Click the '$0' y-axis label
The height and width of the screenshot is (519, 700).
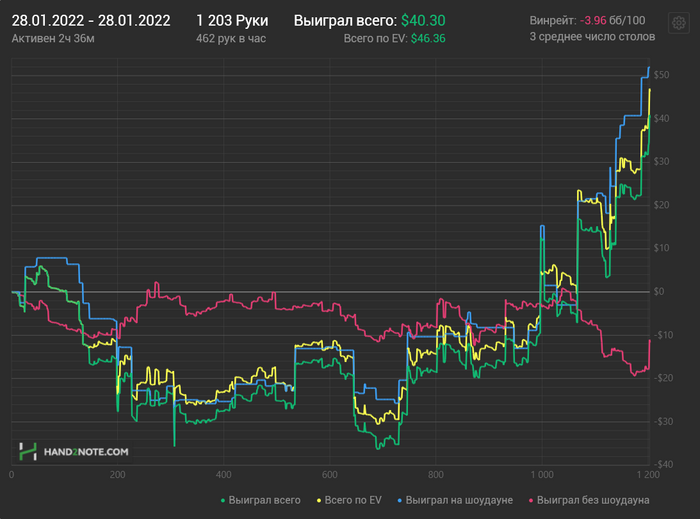pos(659,291)
